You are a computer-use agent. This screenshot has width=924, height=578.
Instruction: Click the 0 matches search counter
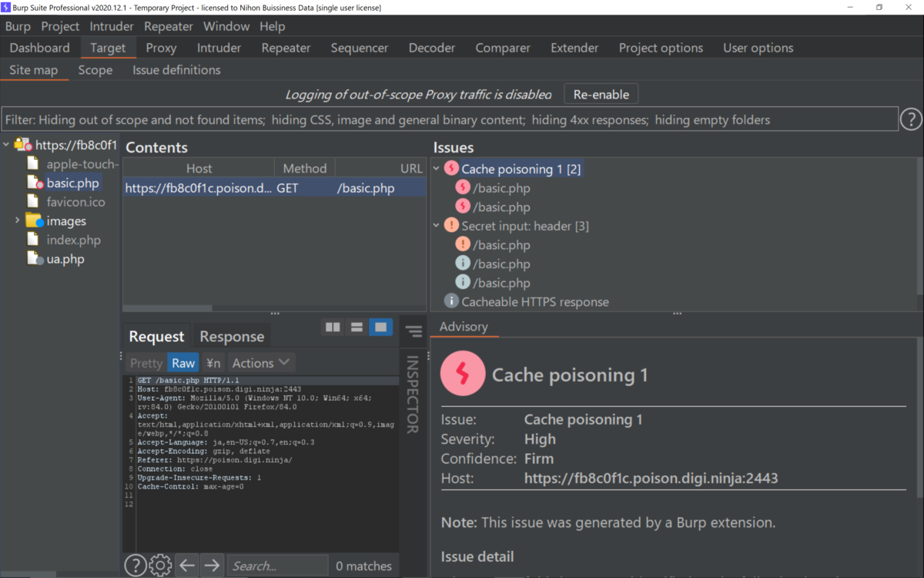(363, 566)
